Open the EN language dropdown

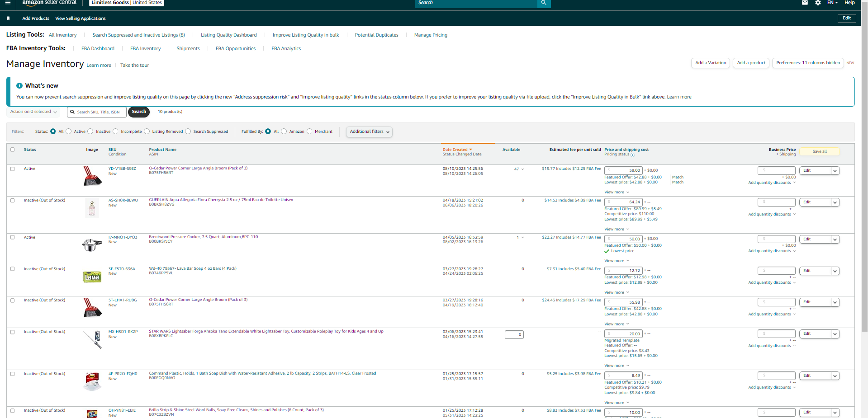(832, 3)
